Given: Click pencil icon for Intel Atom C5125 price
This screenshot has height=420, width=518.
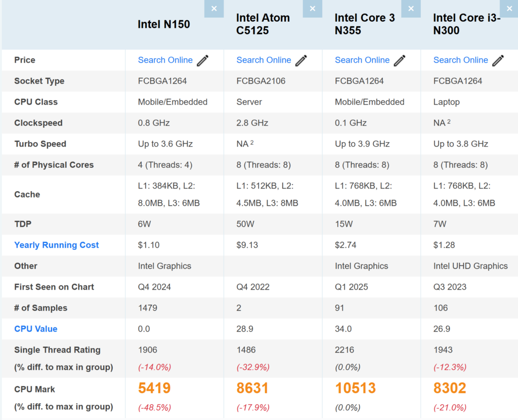Looking at the screenshot, I should 301,61.
